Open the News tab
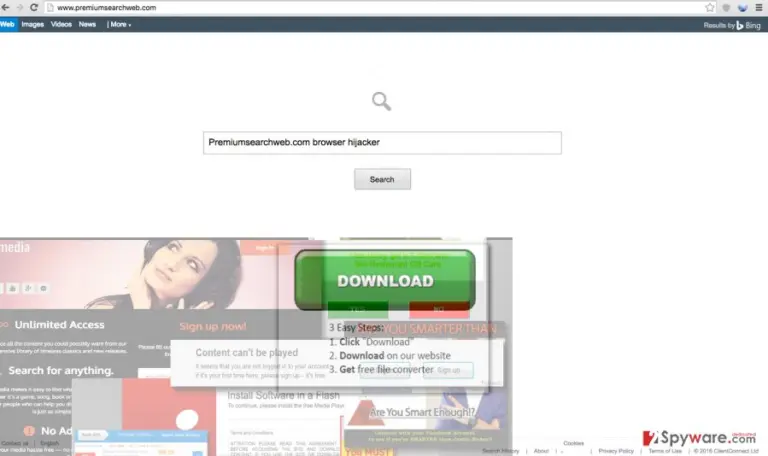The height and width of the screenshot is (456, 768). point(87,24)
